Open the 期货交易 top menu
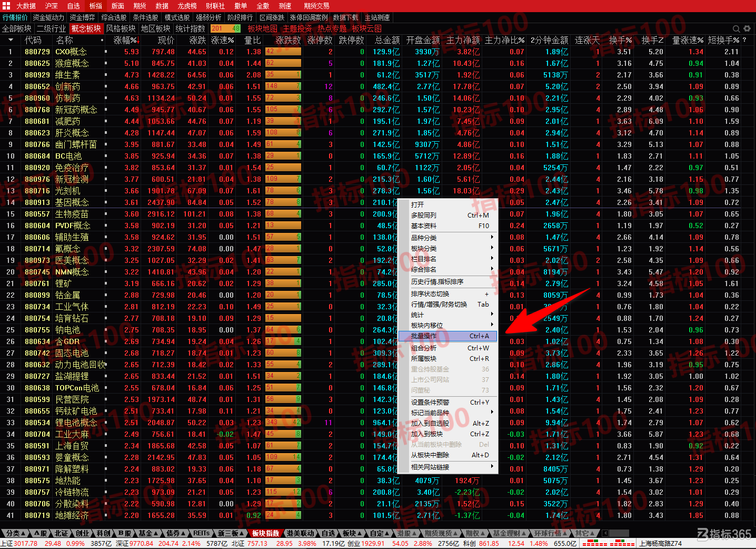 click(316, 6)
